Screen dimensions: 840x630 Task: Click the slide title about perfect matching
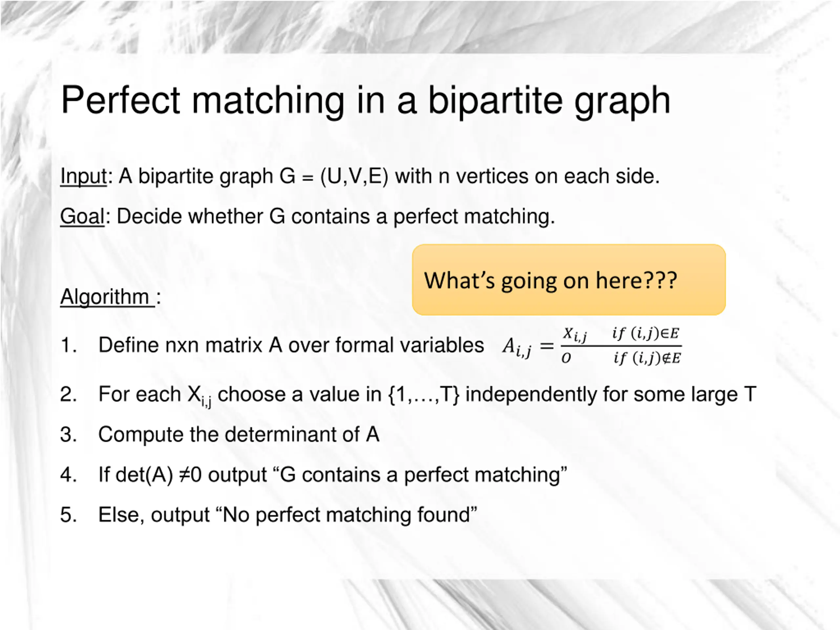[x=365, y=100]
